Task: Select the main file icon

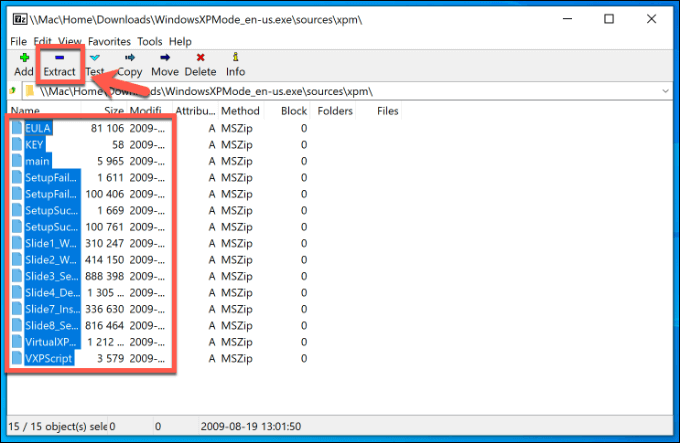Action: [17, 161]
